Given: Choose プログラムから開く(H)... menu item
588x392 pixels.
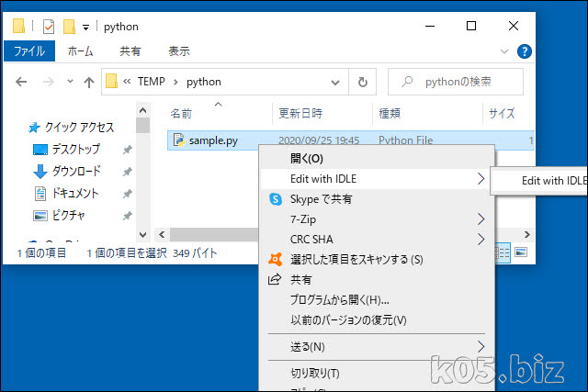Looking at the screenshot, I should coord(377,300).
